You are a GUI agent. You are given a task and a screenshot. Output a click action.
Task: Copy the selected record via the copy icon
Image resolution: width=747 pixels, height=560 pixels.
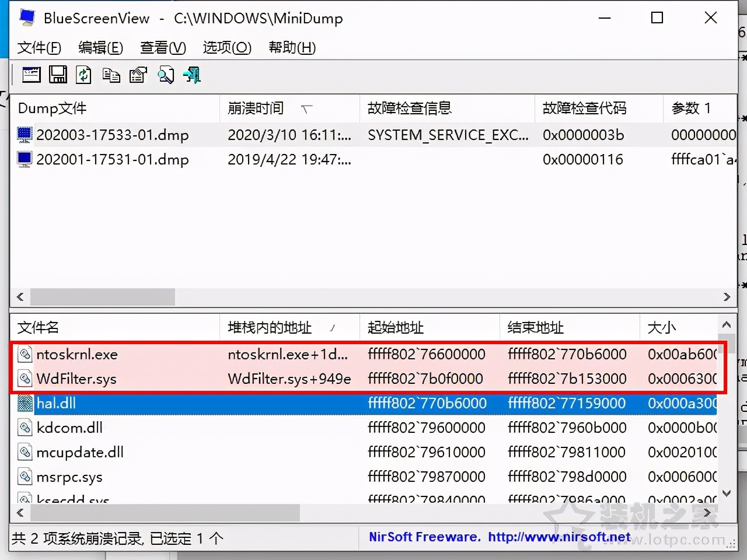pyautogui.click(x=111, y=75)
